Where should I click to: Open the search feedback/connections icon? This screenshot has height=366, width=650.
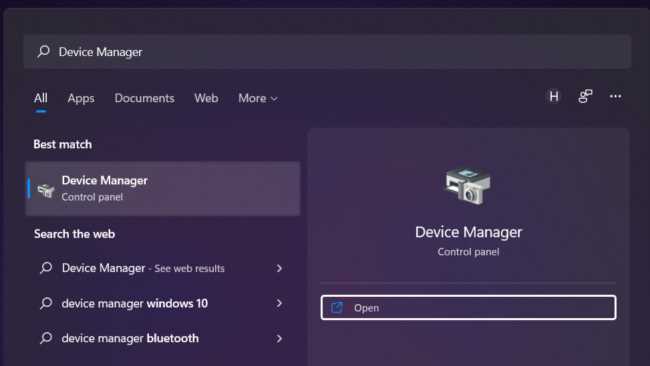point(585,97)
